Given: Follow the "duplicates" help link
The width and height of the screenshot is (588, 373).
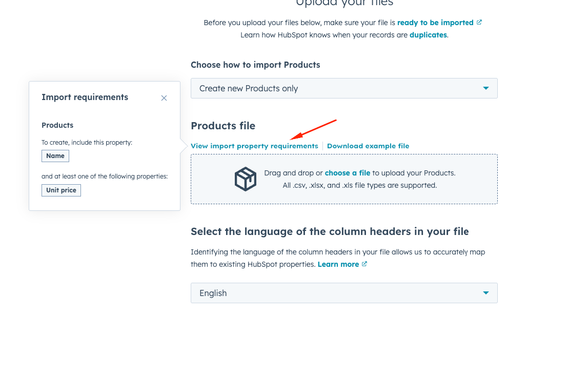Looking at the screenshot, I should (428, 35).
